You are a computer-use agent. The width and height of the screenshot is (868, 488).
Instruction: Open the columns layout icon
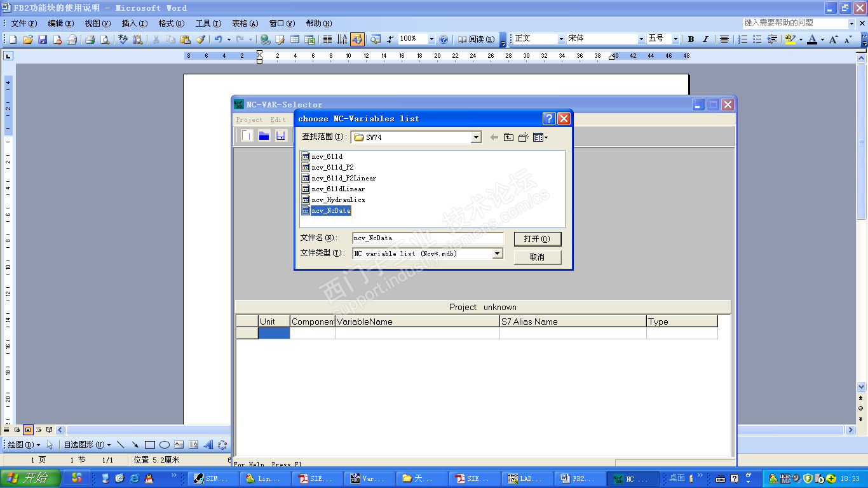pos(327,39)
